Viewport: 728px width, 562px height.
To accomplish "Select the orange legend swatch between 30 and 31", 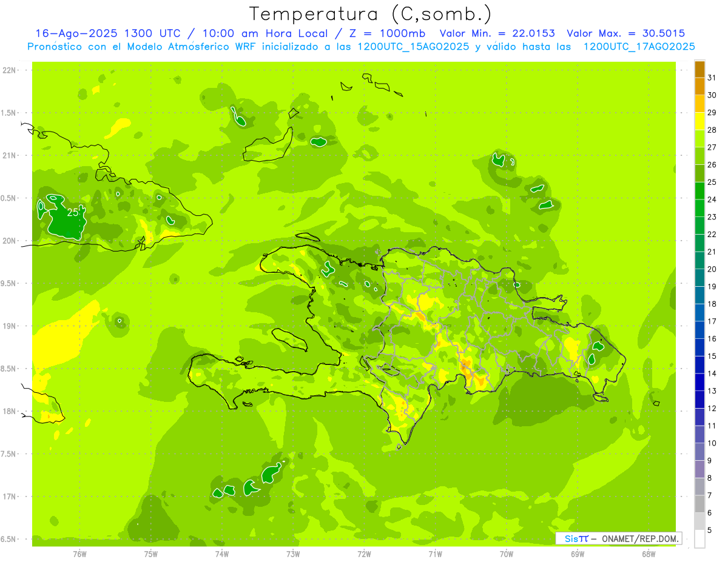I will click(699, 86).
